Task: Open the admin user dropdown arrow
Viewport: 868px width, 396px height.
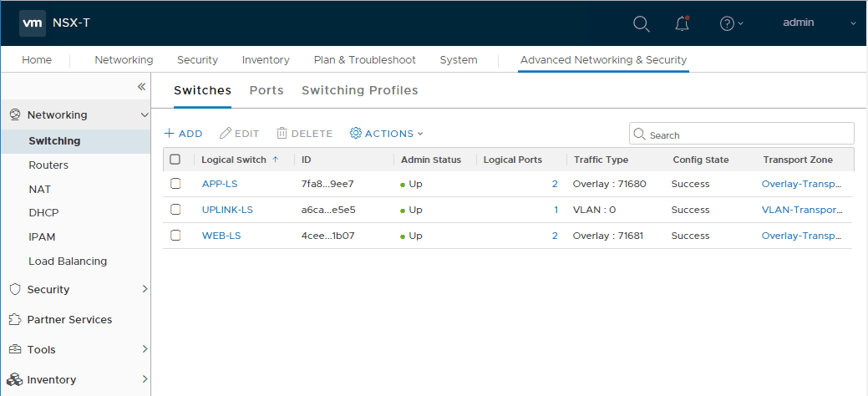Action: click(x=853, y=23)
